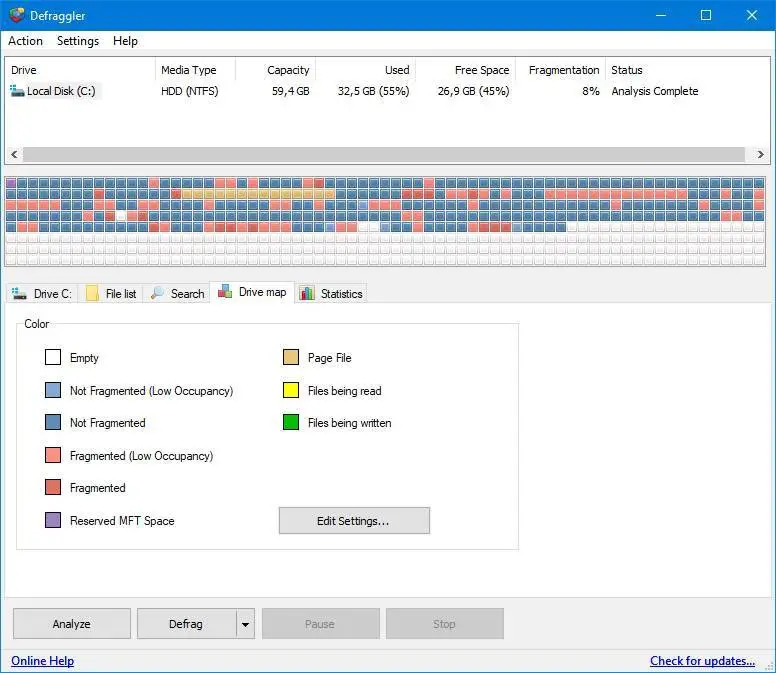Click the 32,5 GB (55%) used value
The image size is (776, 673).
point(374,91)
